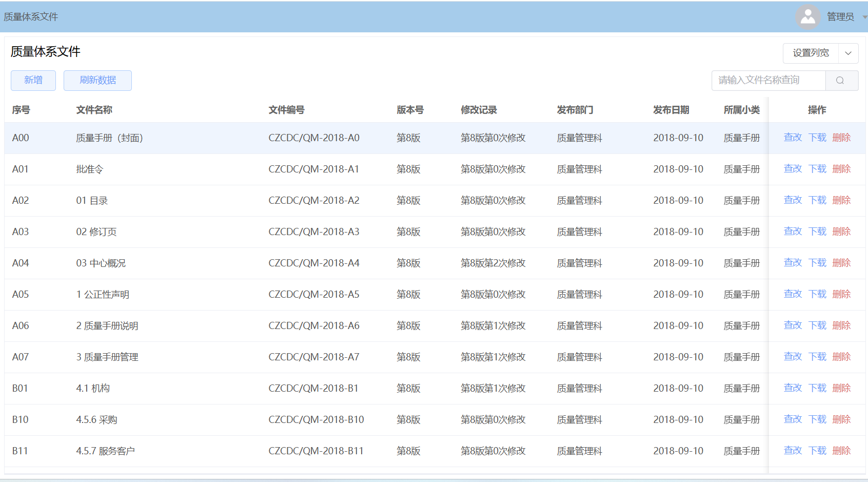
Task: Download file B01 4.1 机构
Action: 817,388
